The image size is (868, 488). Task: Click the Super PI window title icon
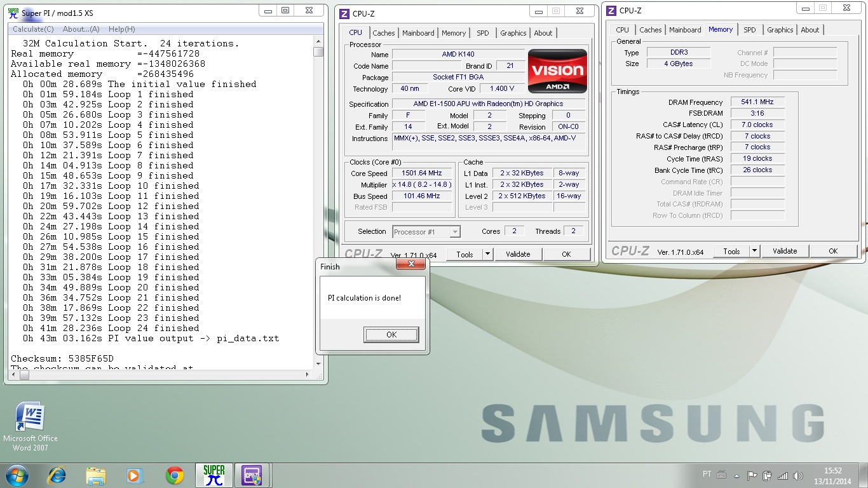coord(13,12)
